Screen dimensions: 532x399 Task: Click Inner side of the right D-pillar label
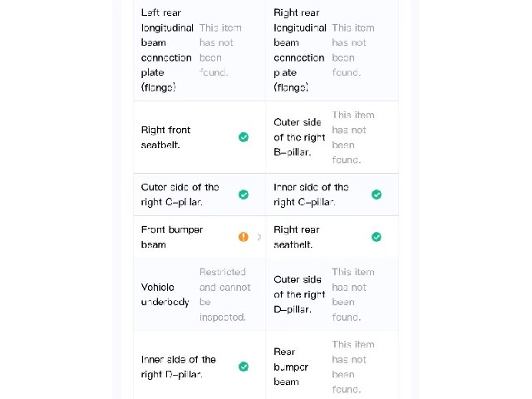(x=179, y=367)
